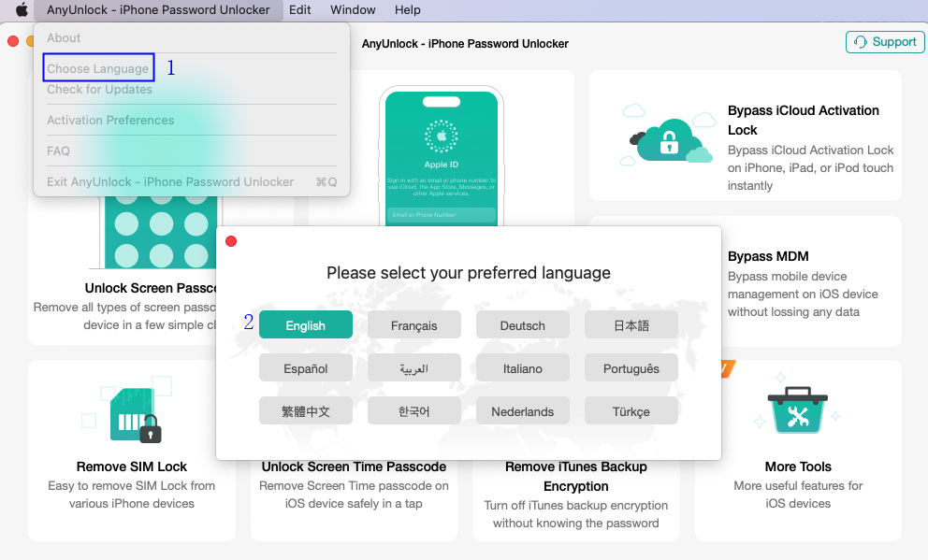
Task: Open the Apple menu
Action: (22, 10)
